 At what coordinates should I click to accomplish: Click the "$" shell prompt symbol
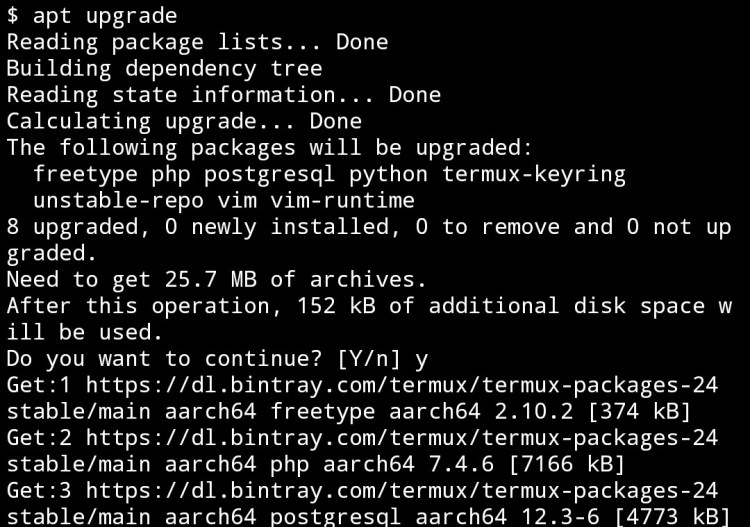[12, 15]
